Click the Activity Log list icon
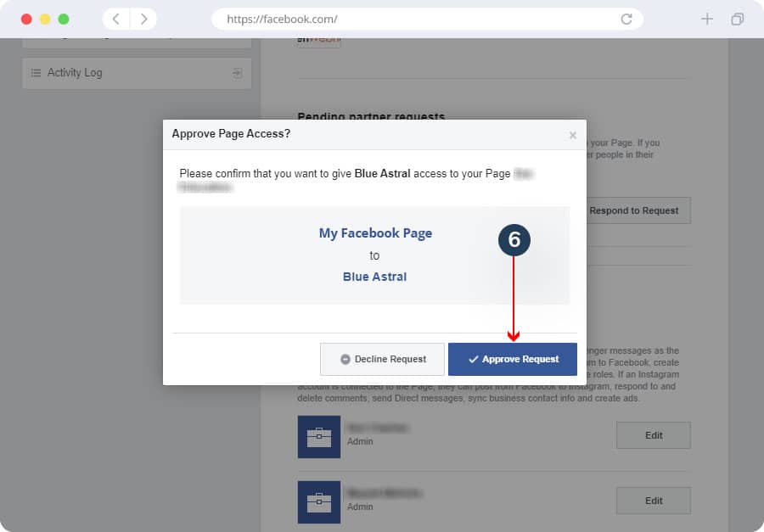The width and height of the screenshot is (764, 532). (x=36, y=73)
